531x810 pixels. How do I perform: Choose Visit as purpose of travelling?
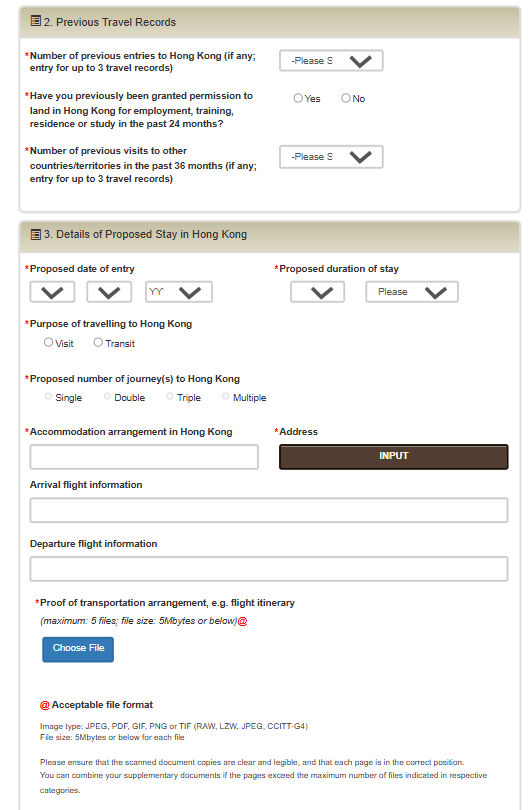pyautogui.click(x=49, y=342)
